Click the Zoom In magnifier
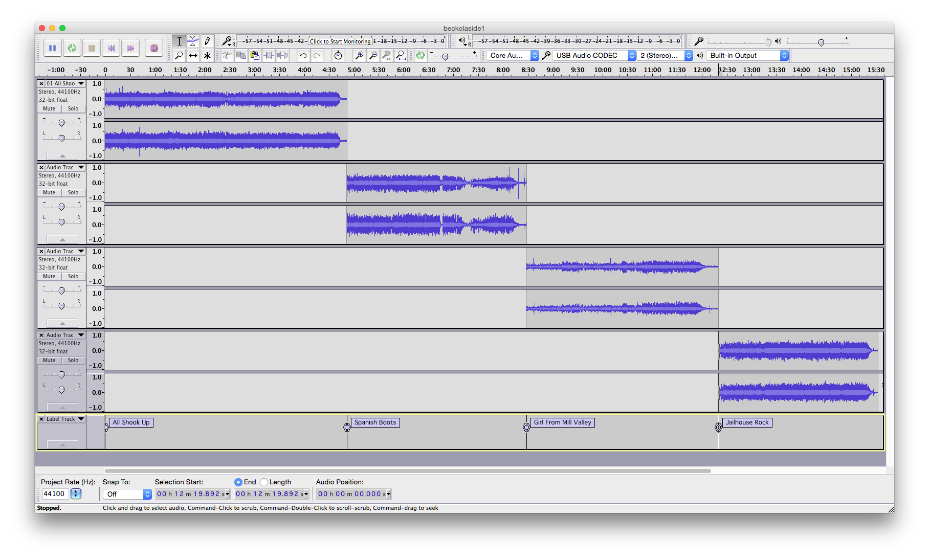Image resolution: width=929 pixels, height=560 pixels. [360, 55]
